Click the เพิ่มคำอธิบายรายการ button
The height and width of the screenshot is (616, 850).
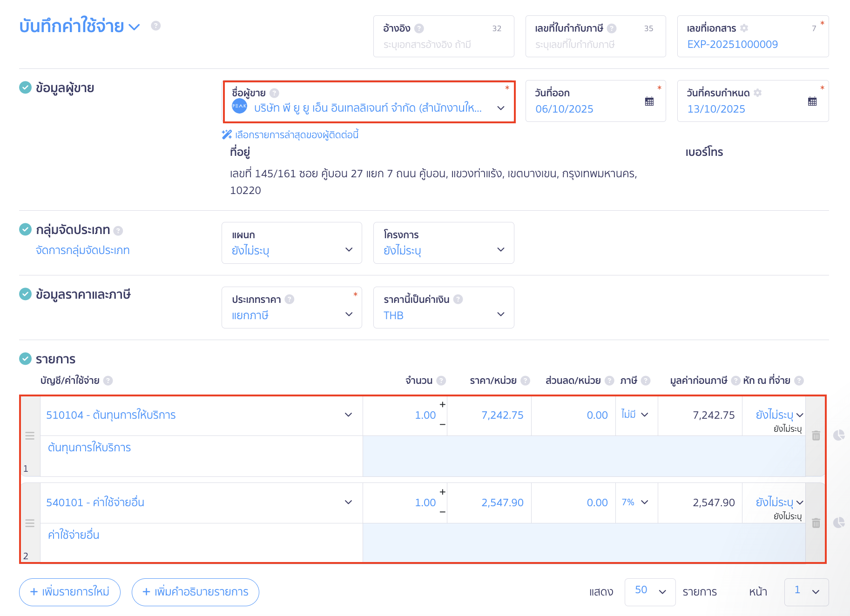click(x=196, y=592)
